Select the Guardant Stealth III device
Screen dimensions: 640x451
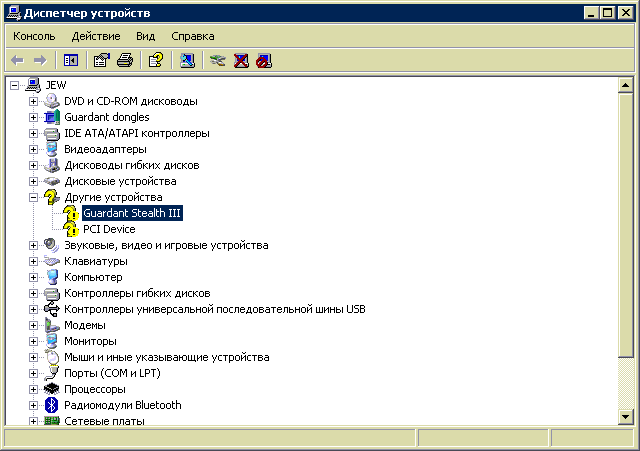[x=132, y=213]
